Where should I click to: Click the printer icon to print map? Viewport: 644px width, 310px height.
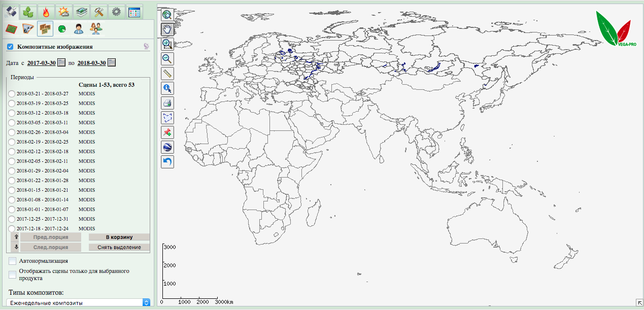click(167, 103)
